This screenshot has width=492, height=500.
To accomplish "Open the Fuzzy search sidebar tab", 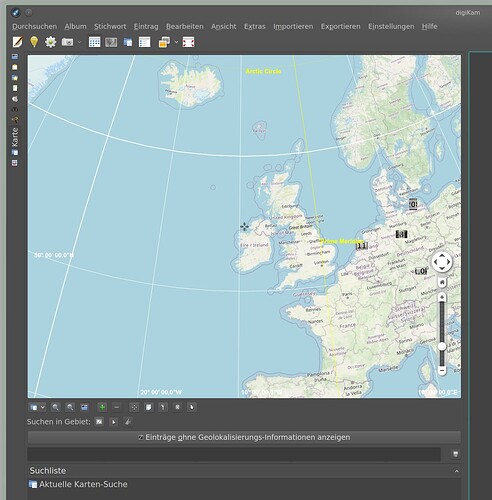I will pyautogui.click(x=15, y=119).
